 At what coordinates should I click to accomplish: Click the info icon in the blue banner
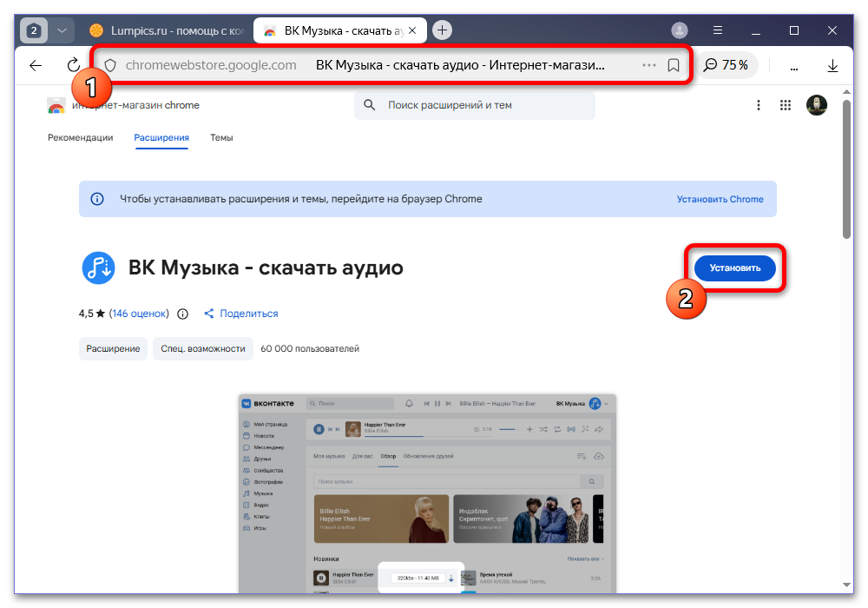[97, 199]
